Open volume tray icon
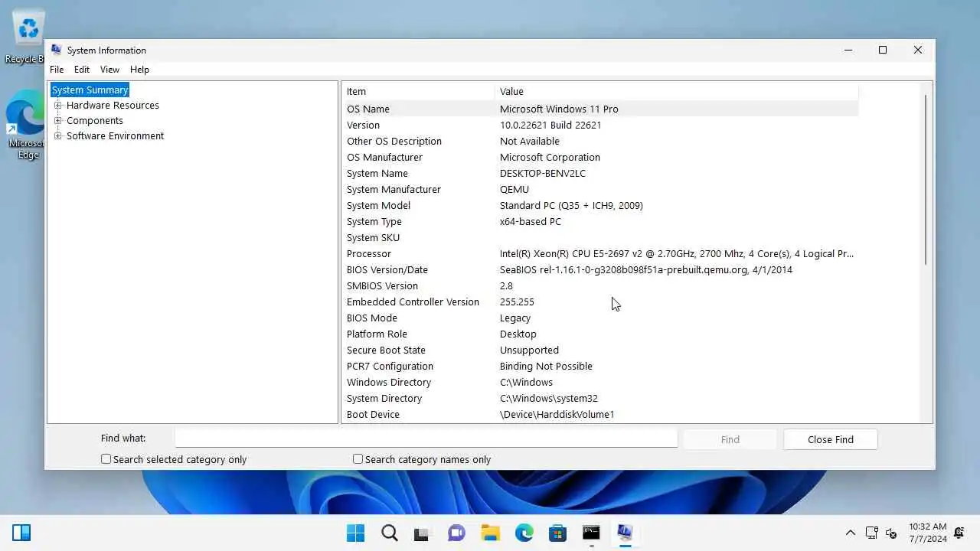Viewport: 980px width, 551px height. tap(891, 533)
